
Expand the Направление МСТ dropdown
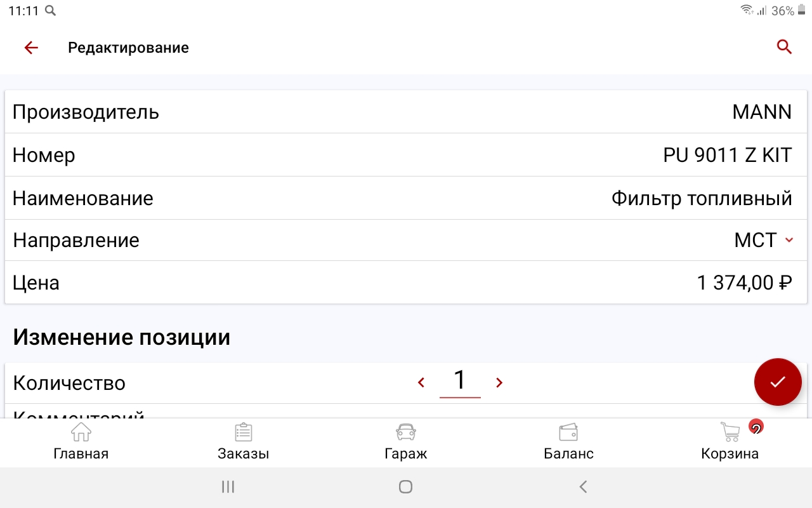(x=764, y=240)
